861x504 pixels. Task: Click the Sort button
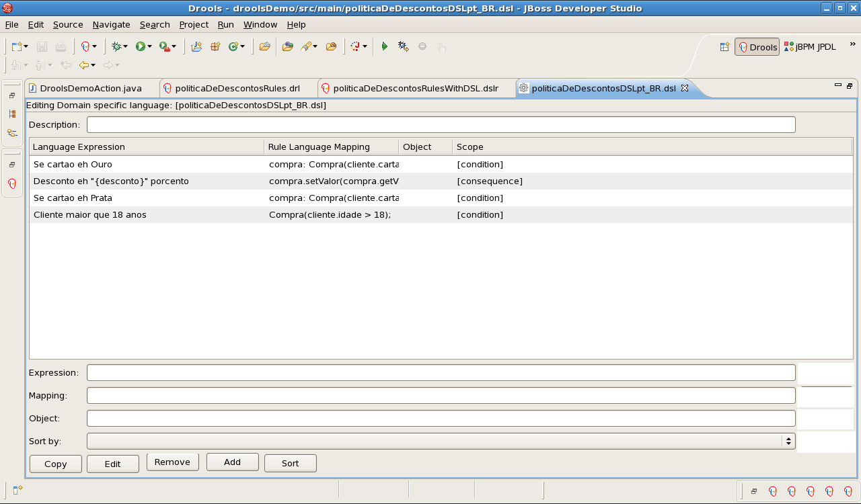point(291,464)
